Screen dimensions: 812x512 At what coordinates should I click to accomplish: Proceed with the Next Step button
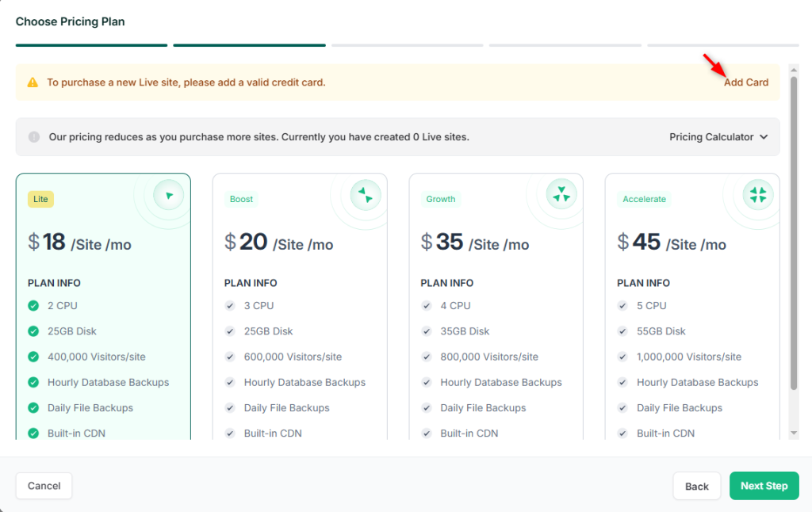pyautogui.click(x=764, y=486)
